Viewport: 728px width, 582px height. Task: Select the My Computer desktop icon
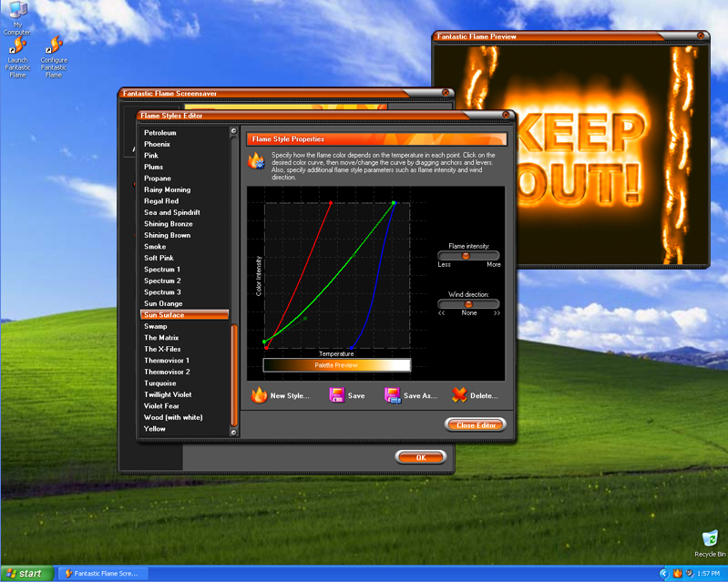[17, 11]
